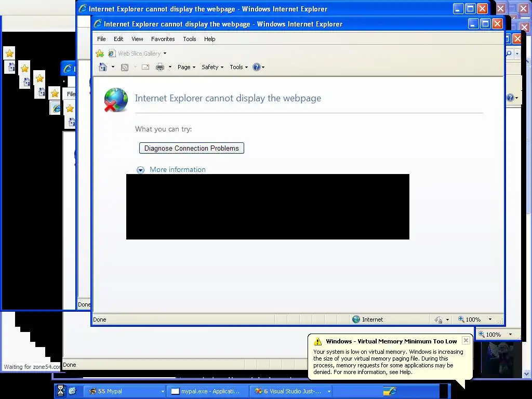Click the hourglass icon on the taskbar

coord(61,391)
